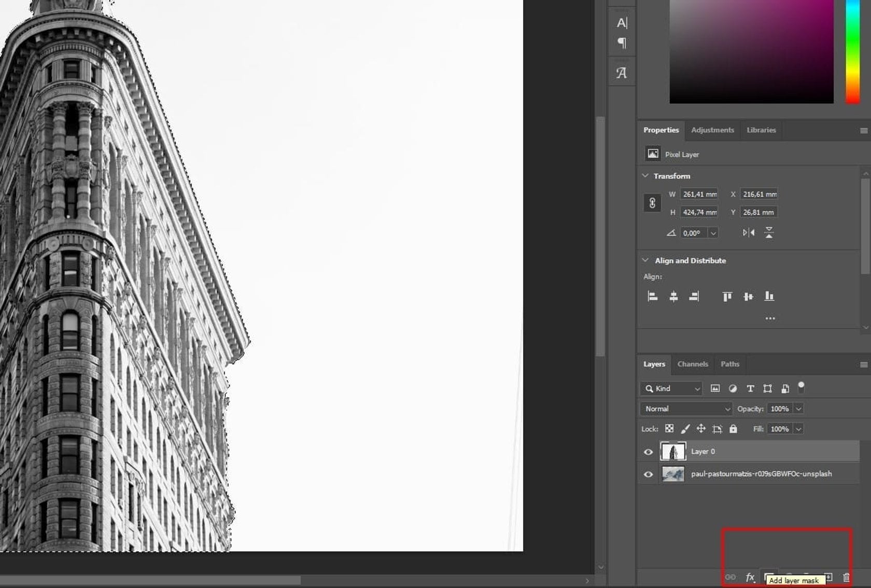The height and width of the screenshot is (588, 871).
Task: Switch to the Channels tab
Action: coord(692,364)
